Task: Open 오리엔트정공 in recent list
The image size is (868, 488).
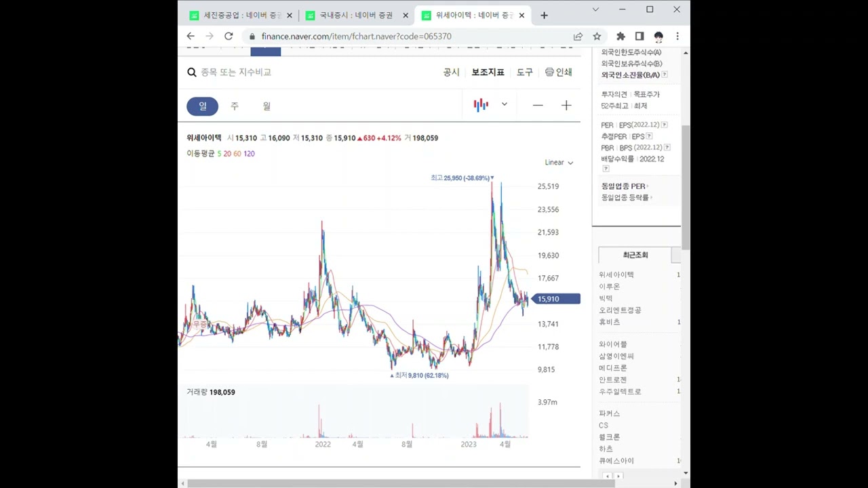Action: [x=620, y=310]
